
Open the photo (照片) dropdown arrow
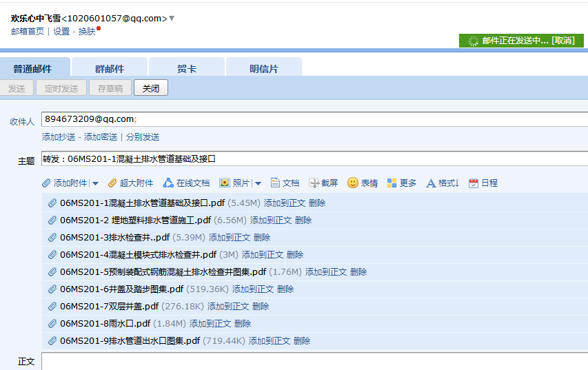(258, 183)
